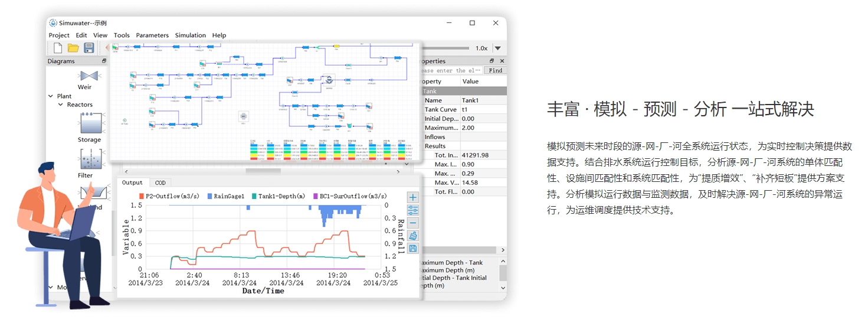This screenshot has width=868, height=326.
Task: Collapse the Plant tree node
Action: tap(51, 96)
